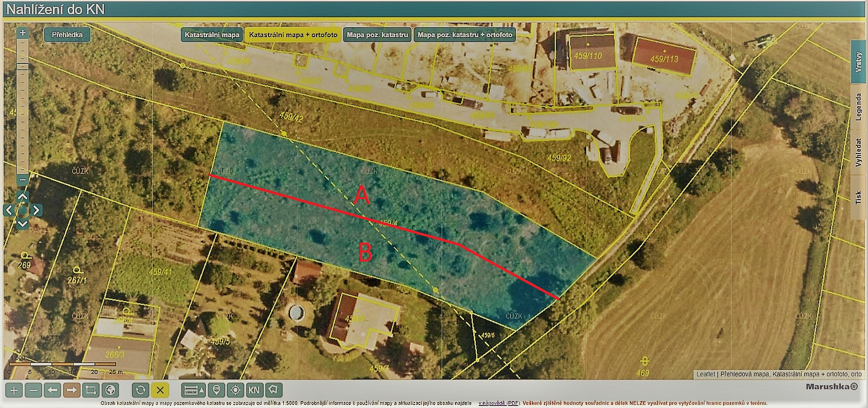
Task: Go to previous map view with left arrow
Action: pyautogui.click(x=52, y=390)
